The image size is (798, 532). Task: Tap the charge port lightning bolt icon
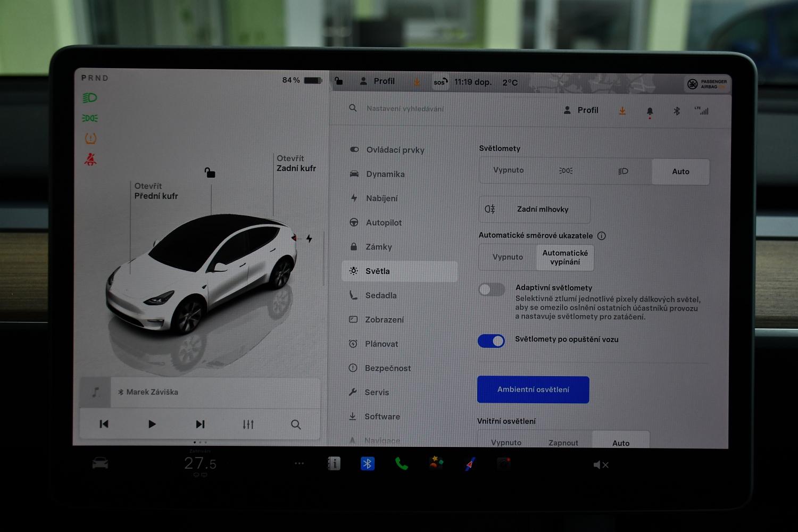[x=309, y=239]
